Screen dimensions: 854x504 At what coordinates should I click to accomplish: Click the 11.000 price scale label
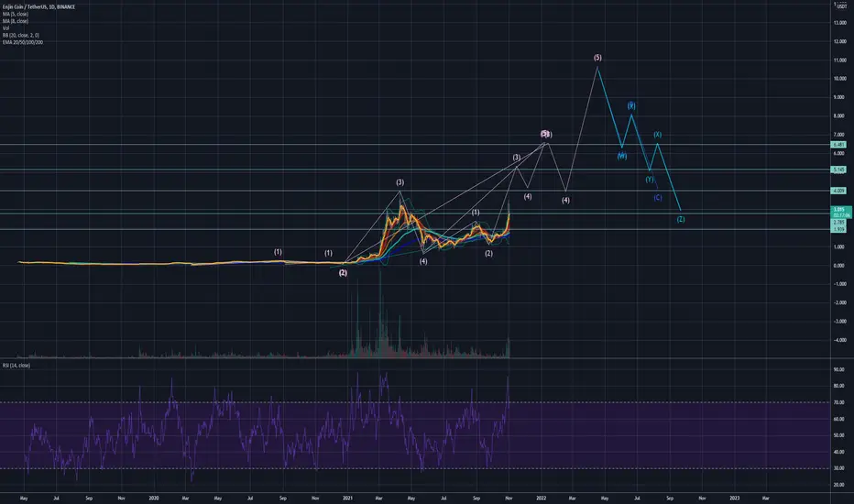tap(839, 60)
